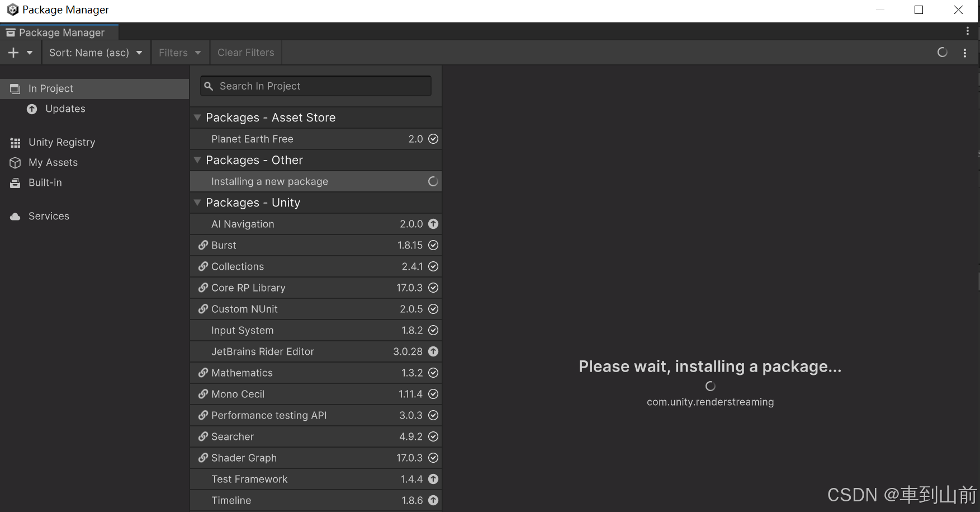Click Burst dependency link icon
Image resolution: width=980 pixels, height=512 pixels.
pyautogui.click(x=203, y=245)
